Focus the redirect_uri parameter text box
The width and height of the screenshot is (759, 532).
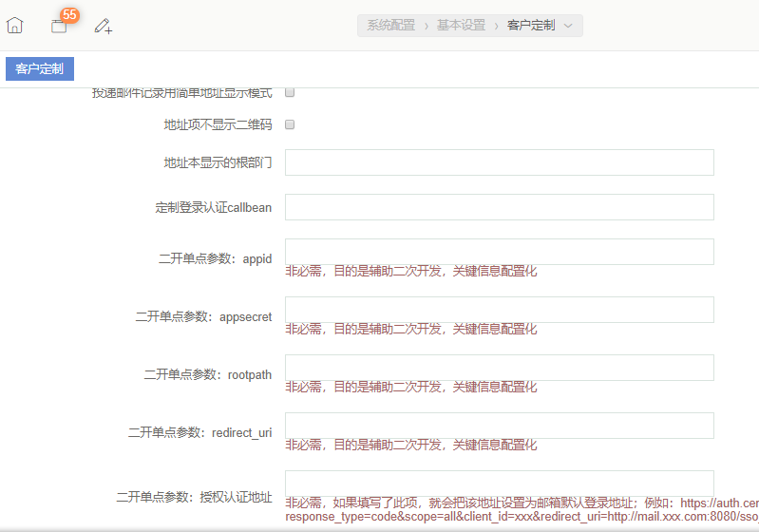click(x=499, y=426)
